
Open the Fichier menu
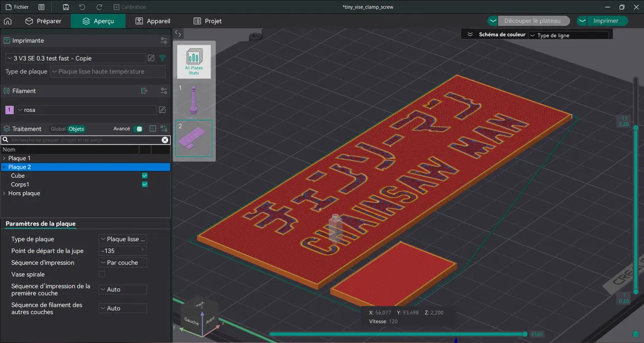17,7
